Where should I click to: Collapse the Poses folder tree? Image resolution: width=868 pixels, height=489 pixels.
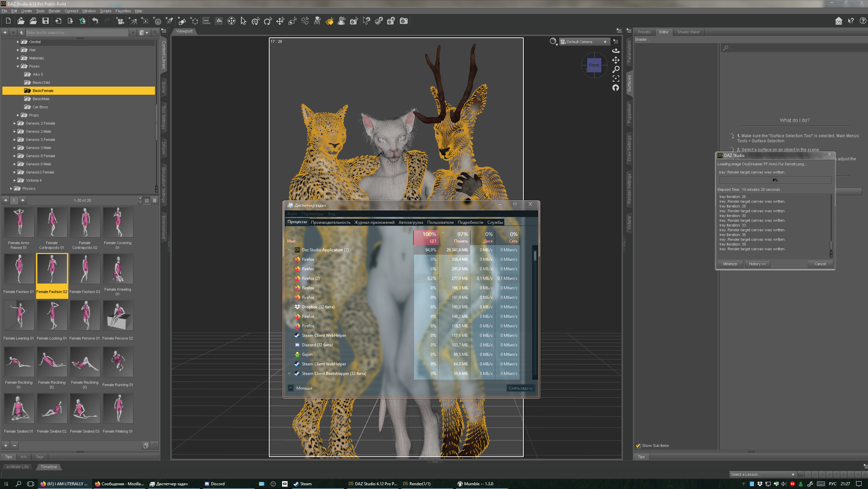[x=18, y=66]
